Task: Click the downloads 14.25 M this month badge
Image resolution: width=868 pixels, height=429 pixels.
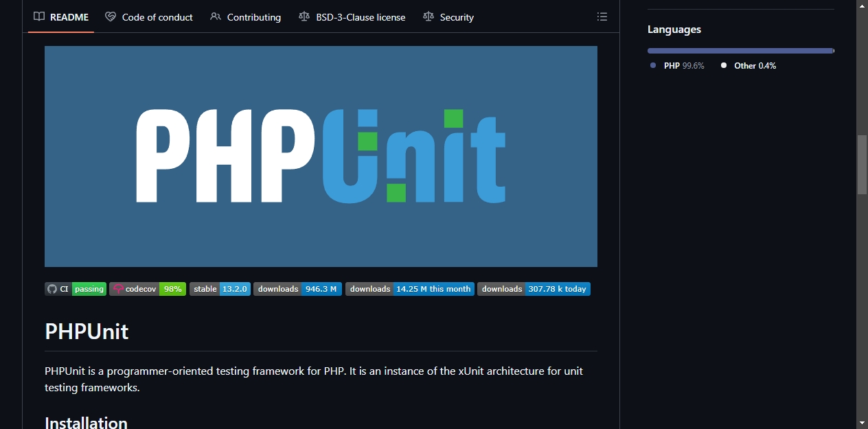Action: pyautogui.click(x=410, y=289)
